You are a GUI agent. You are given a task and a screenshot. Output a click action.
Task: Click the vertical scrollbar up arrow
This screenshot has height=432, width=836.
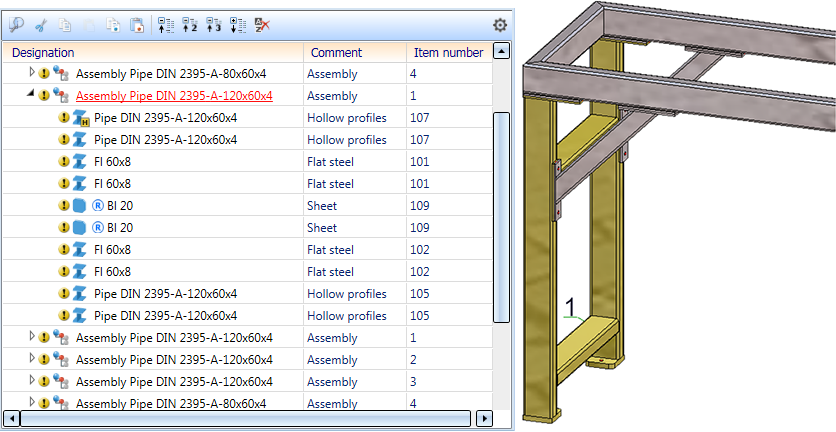click(501, 51)
